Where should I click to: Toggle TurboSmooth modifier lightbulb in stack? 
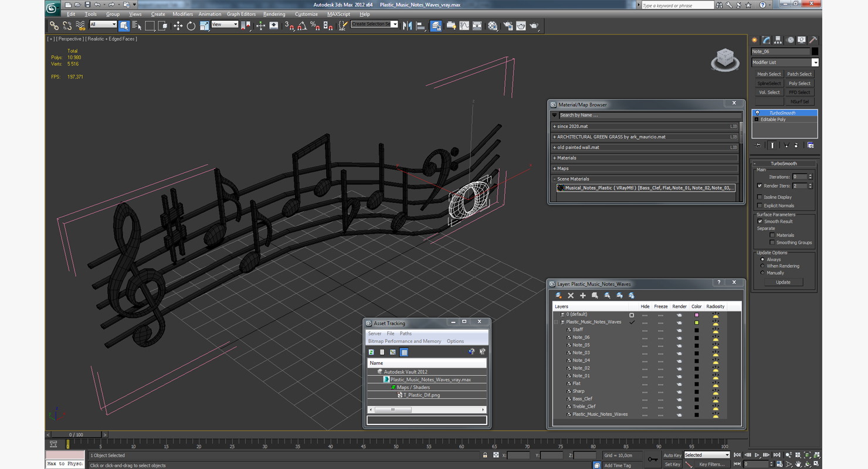(x=757, y=113)
